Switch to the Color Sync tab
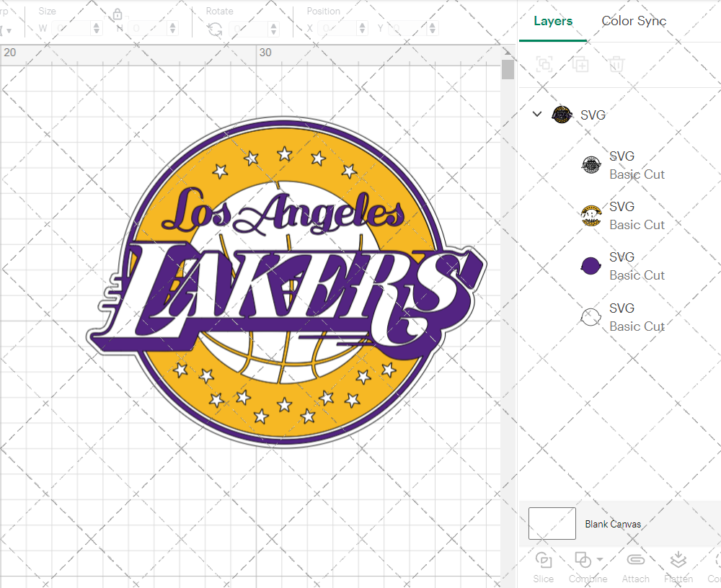721x588 pixels. point(634,21)
